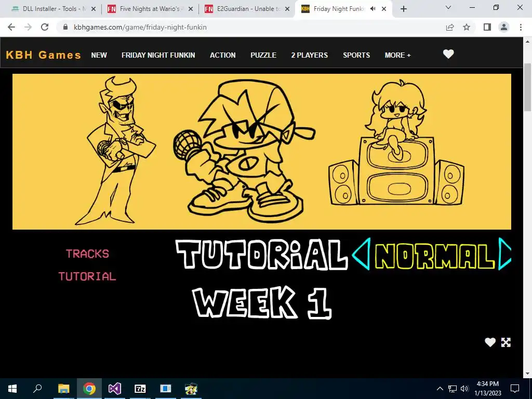This screenshot has height=399, width=532.
Task: Open the Chrome profile avatar
Action: pos(504,27)
